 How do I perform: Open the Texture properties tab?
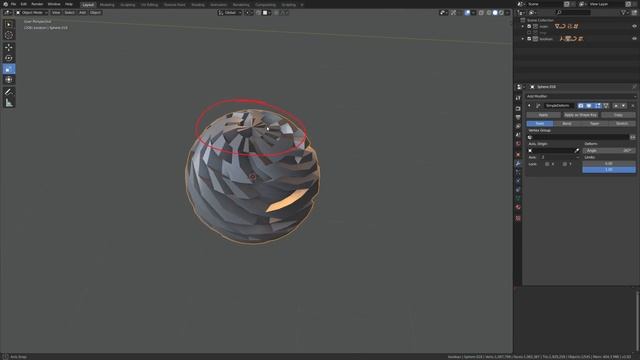pyautogui.click(x=518, y=218)
